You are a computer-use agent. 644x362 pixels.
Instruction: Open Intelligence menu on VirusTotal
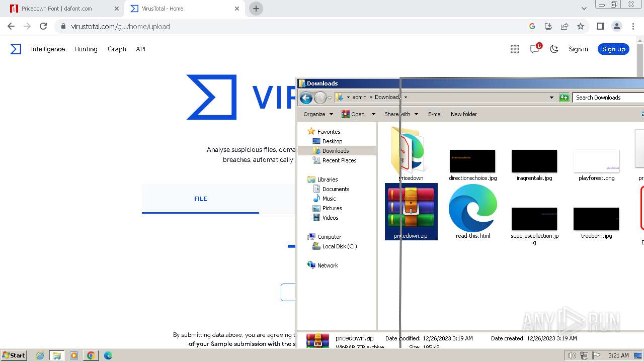[48, 49]
